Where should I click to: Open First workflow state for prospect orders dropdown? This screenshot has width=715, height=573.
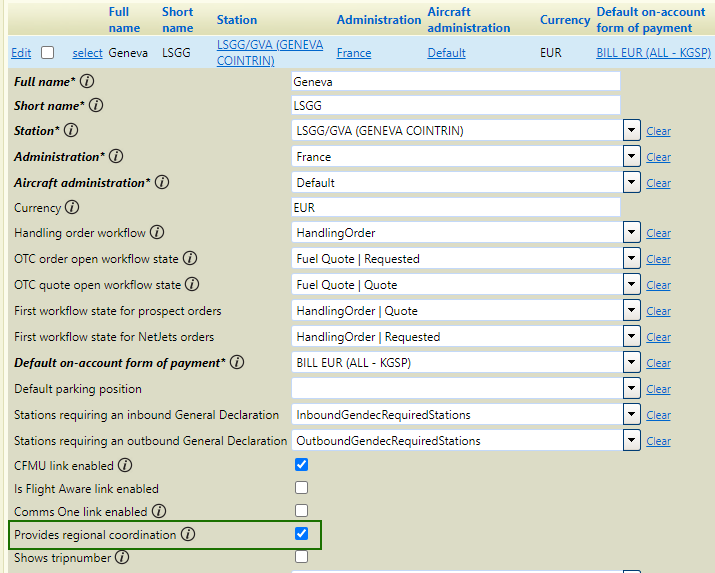[632, 310]
